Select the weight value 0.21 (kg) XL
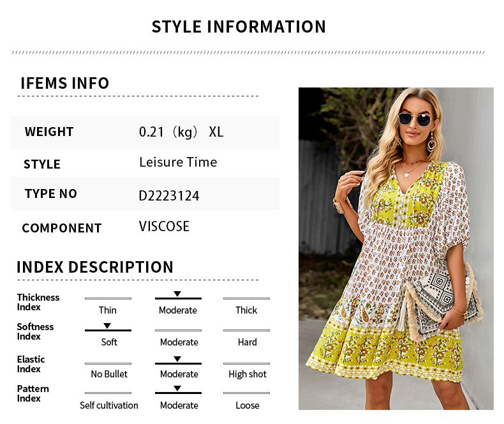The height and width of the screenshot is (424, 504). pos(181,132)
